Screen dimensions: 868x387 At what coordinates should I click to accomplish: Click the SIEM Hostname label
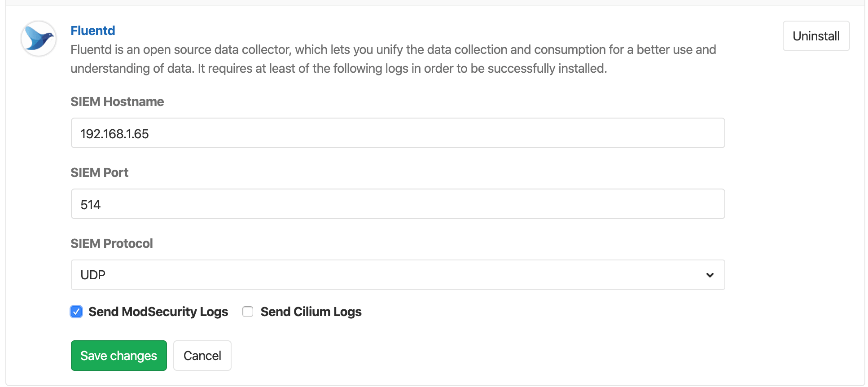[117, 102]
